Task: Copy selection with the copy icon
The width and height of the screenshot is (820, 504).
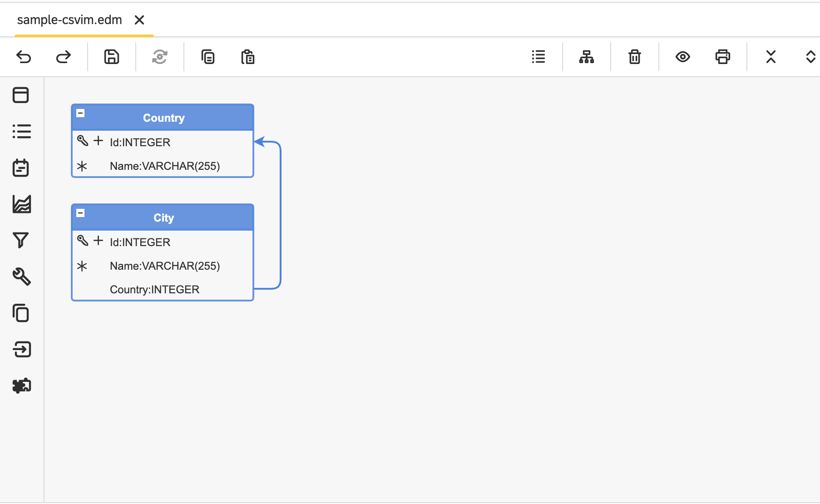Action: pos(208,57)
